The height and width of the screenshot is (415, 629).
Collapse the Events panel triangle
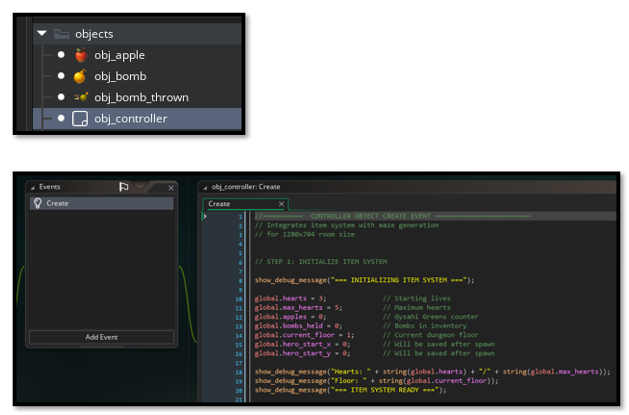coord(31,187)
